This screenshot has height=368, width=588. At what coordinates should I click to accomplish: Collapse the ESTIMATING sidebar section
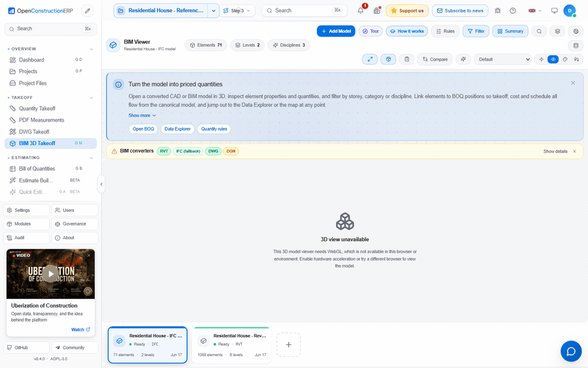[x=91, y=158]
